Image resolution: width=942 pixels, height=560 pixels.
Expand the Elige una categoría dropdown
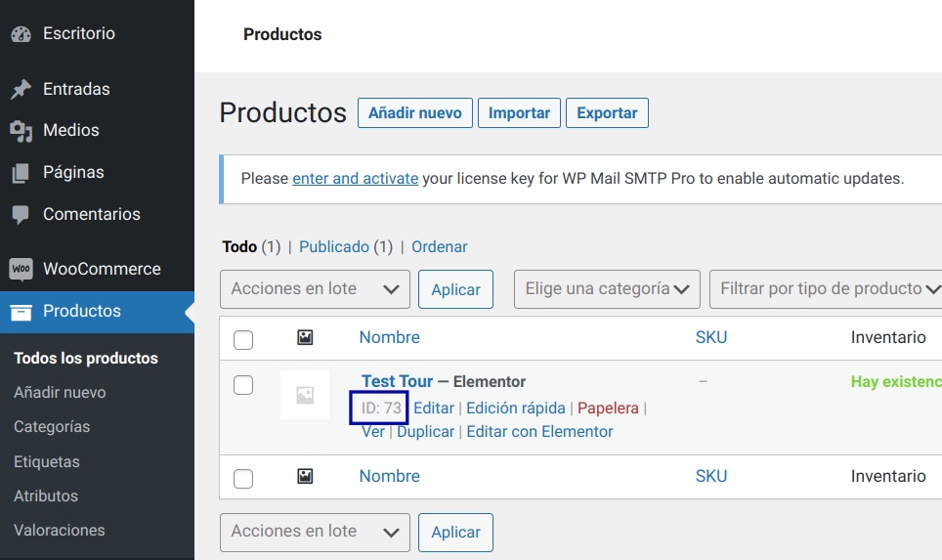(x=607, y=289)
